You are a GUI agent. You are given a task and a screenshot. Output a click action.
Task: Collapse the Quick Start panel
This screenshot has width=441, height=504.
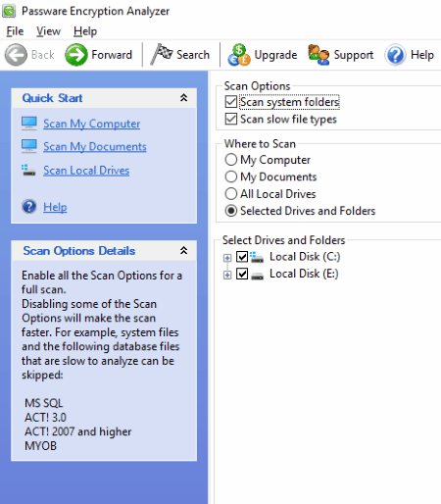183,98
